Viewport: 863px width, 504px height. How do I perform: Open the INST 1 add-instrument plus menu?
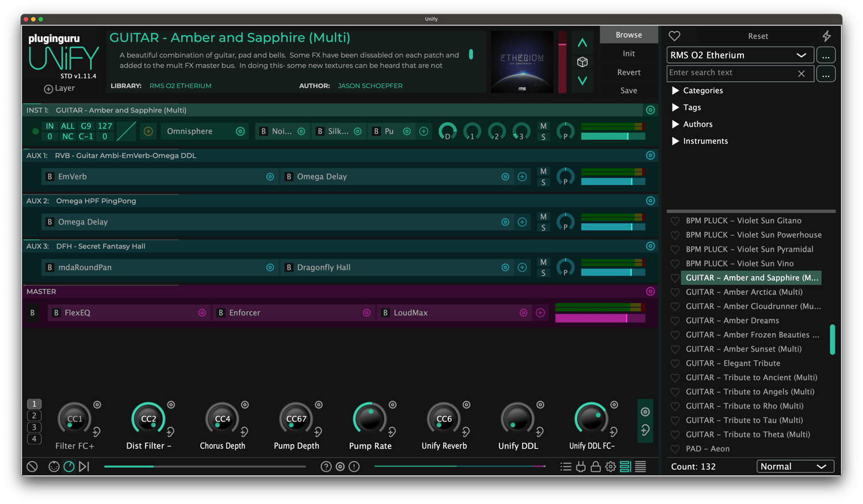[x=148, y=132]
